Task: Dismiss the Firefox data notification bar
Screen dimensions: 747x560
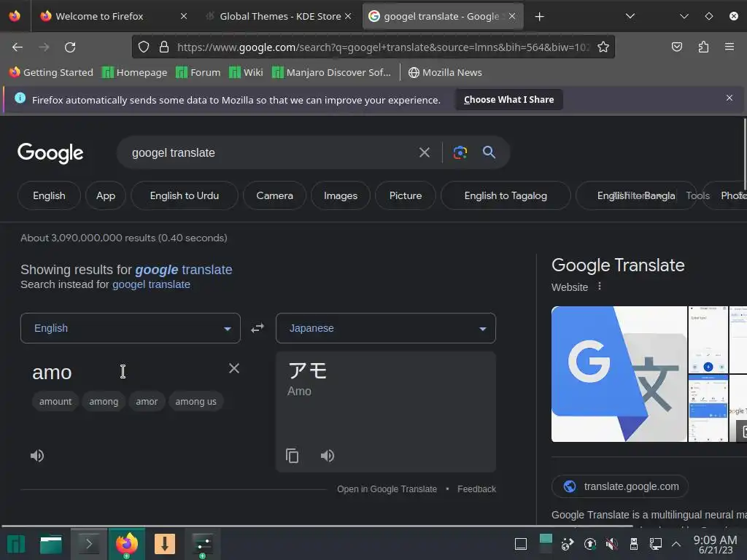Action: 729,98
